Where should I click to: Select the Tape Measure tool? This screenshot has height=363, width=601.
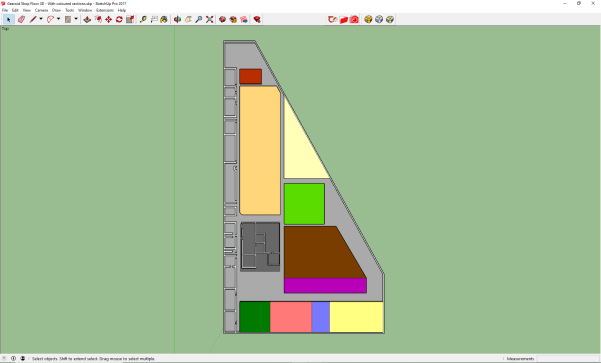[143, 20]
